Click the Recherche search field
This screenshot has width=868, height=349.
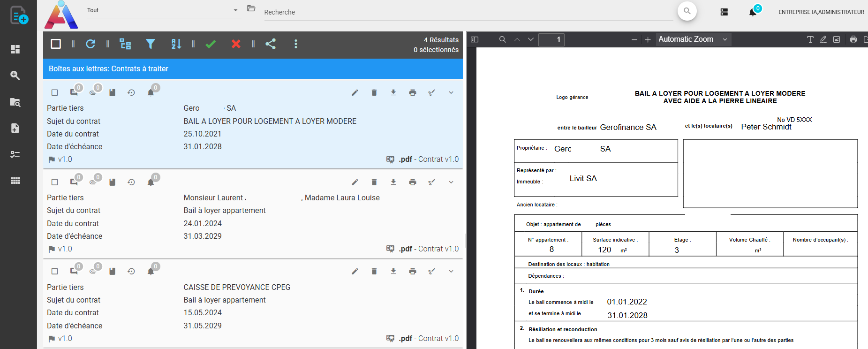[x=468, y=12]
